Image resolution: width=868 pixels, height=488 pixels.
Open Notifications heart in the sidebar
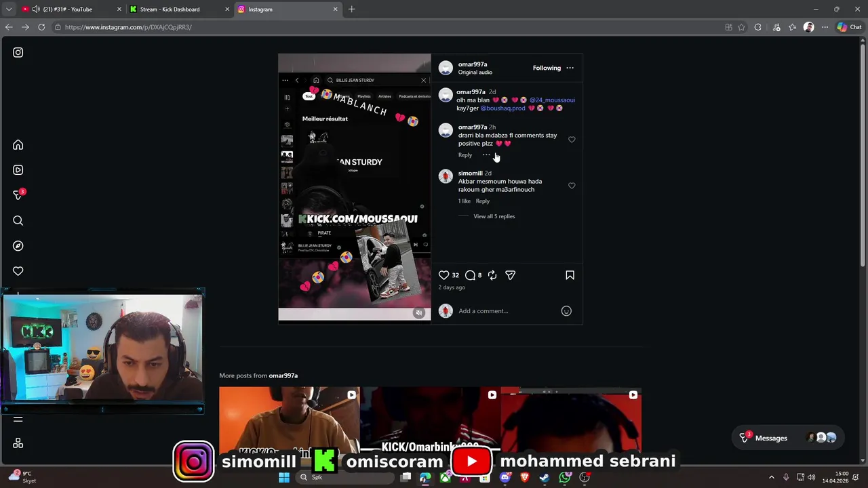click(18, 271)
